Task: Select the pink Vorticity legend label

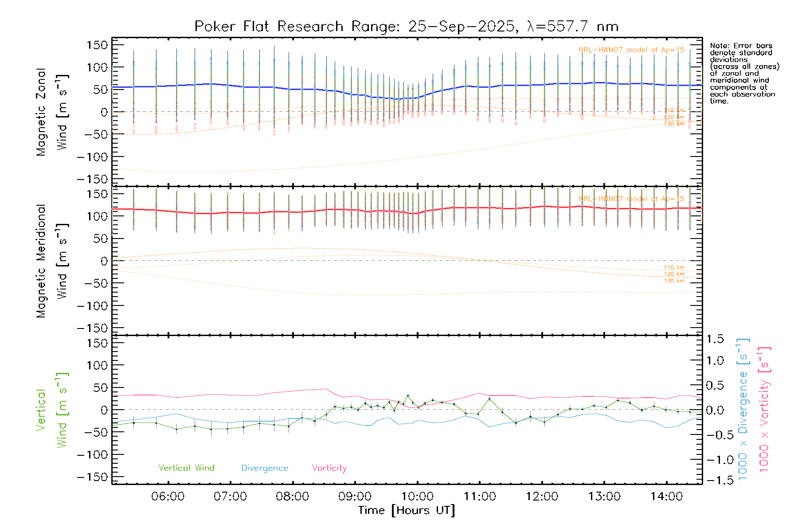Action: [329, 468]
